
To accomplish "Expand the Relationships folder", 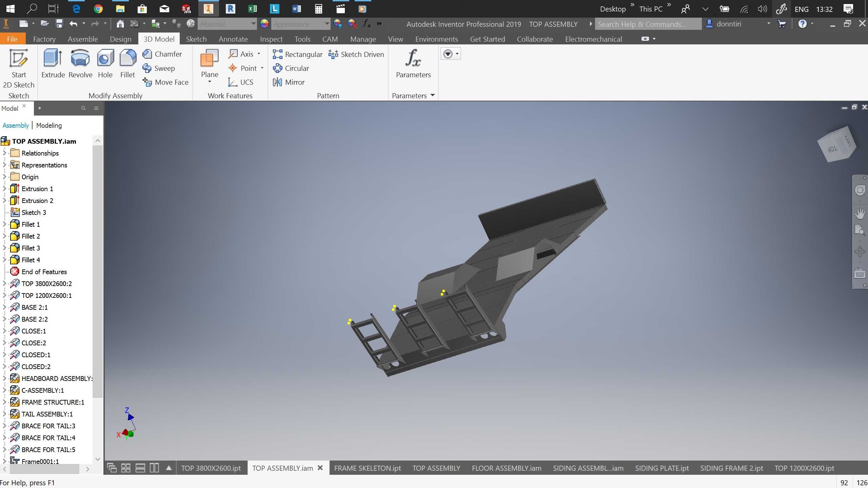I will click(x=4, y=153).
